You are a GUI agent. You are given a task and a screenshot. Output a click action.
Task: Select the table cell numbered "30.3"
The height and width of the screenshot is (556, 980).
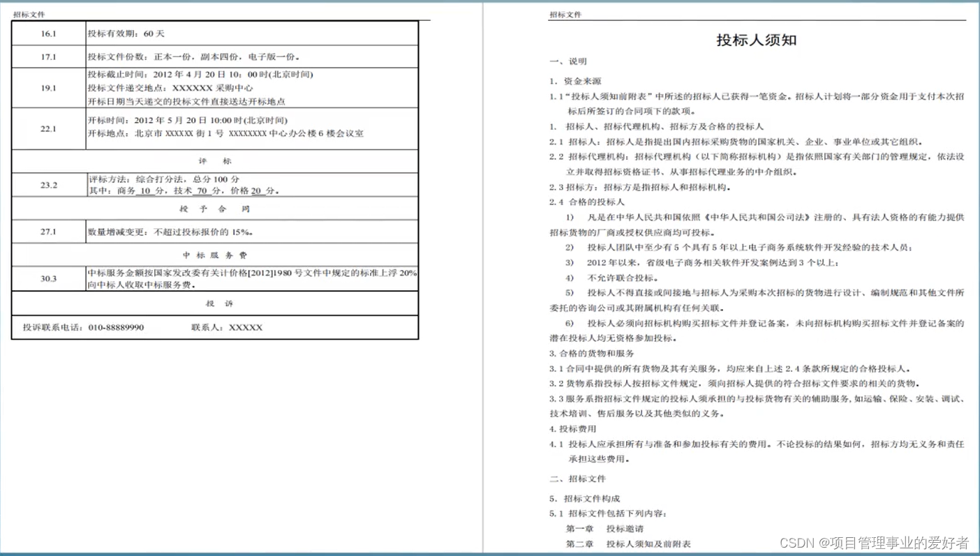point(49,278)
